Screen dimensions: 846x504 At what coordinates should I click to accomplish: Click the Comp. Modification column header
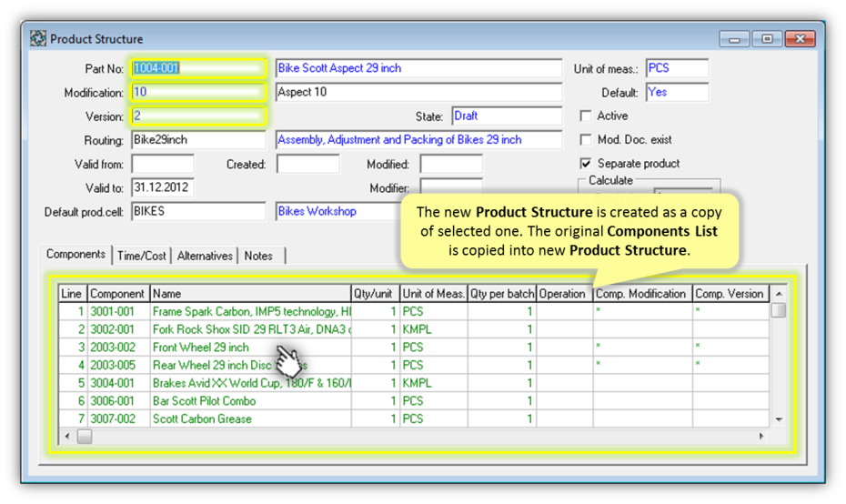(x=642, y=294)
